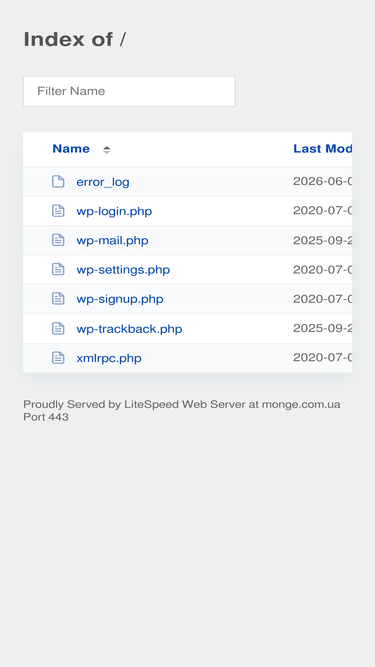Click the modified date of wp-login.php
This screenshot has width=375, height=667.
point(323,211)
